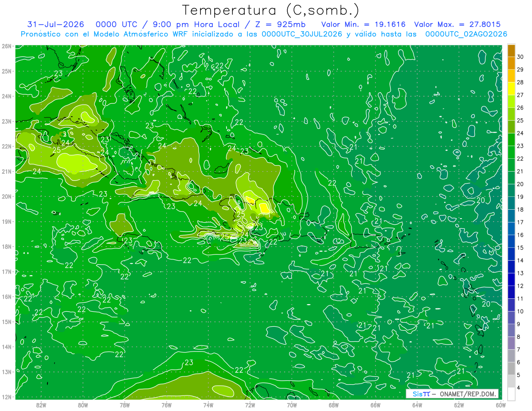Click the "72W" longitude axis label
This screenshot has width=532, height=411.
(250, 405)
